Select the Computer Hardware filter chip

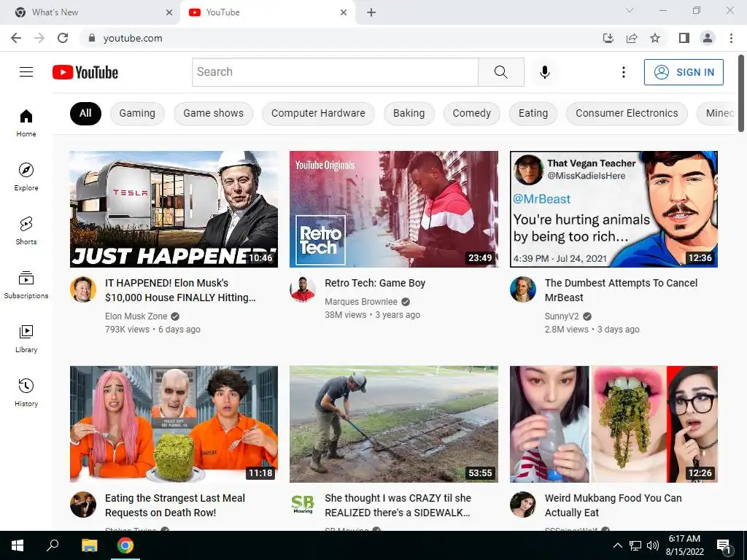point(318,113)
